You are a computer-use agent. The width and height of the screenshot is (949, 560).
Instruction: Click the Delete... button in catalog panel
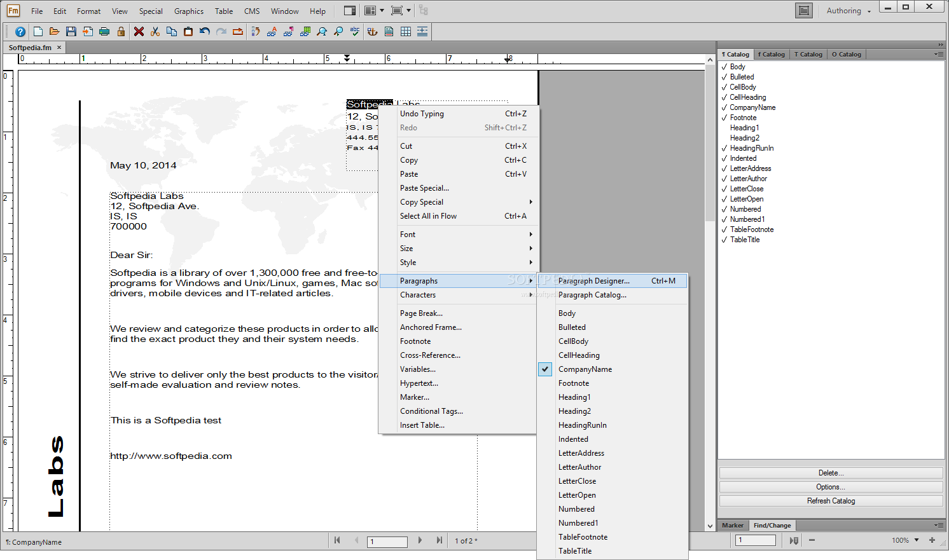831,473
